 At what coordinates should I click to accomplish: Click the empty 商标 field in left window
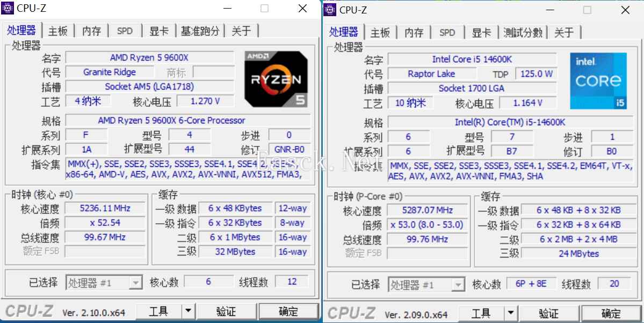214,72
